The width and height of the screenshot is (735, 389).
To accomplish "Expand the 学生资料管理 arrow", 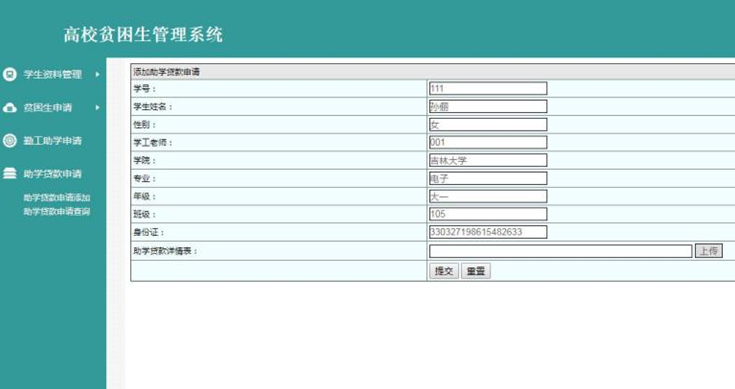I will (98, 74).
